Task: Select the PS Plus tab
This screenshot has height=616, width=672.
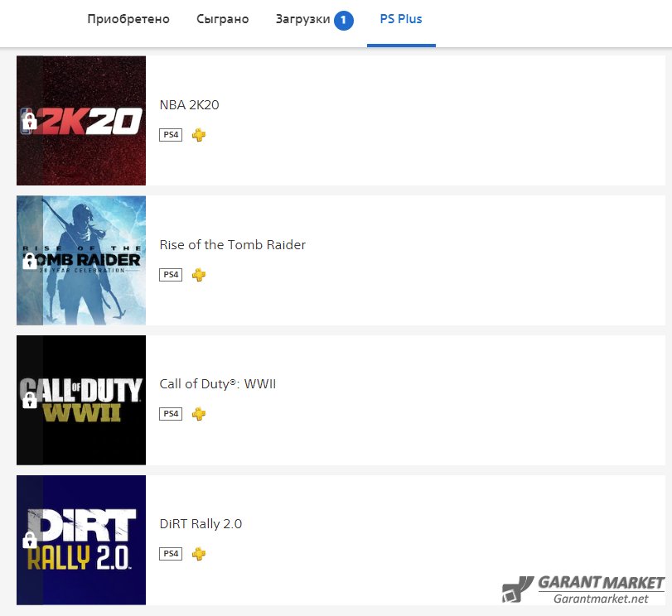Action: click(x=401, y=19)
